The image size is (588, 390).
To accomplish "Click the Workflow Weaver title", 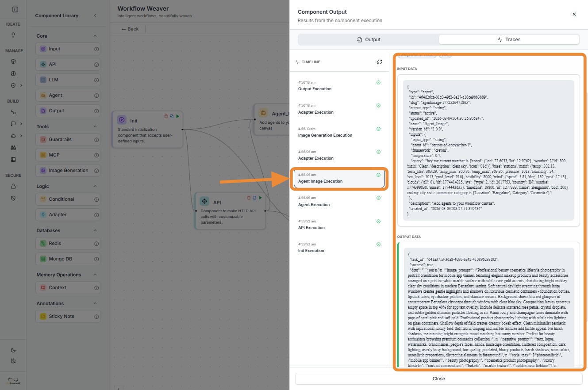I will coord(143,8).
